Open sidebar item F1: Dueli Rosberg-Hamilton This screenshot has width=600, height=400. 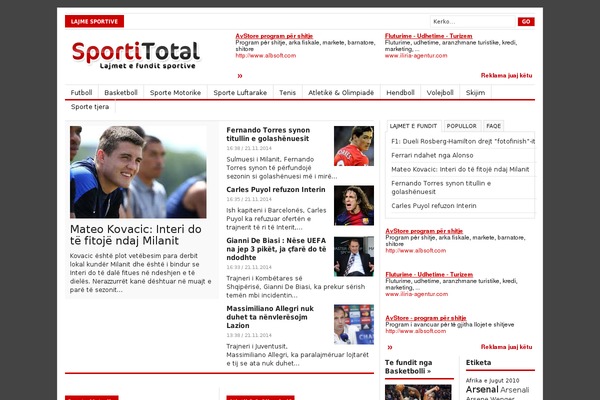point(463,141)
